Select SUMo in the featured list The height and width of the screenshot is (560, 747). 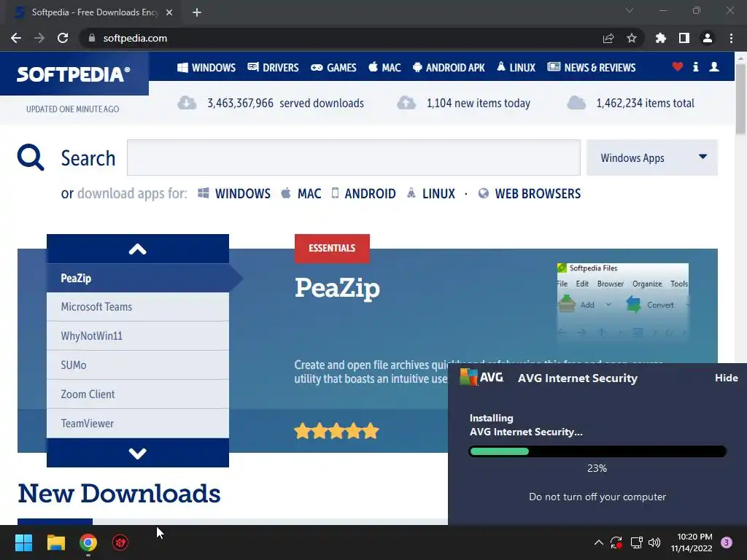point(138,365)
